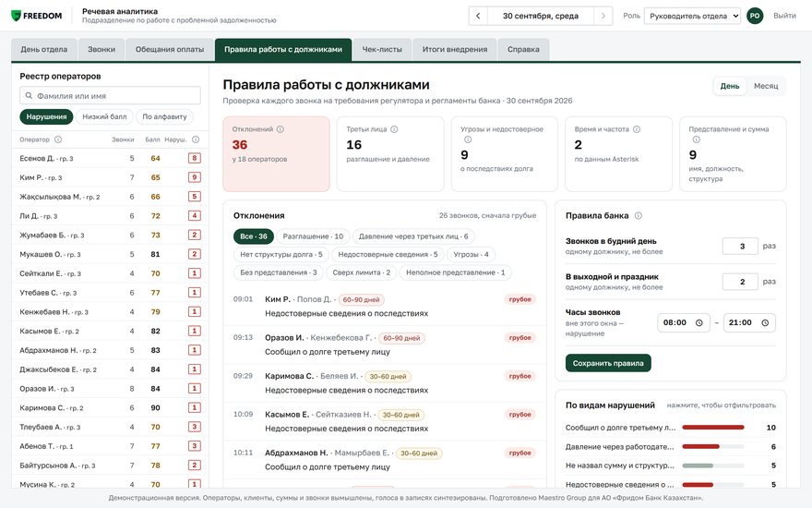812x508 pixels.
Task: Open the Итоги внедрения tab
Action: pyautogui.click(x=455, y=50)
